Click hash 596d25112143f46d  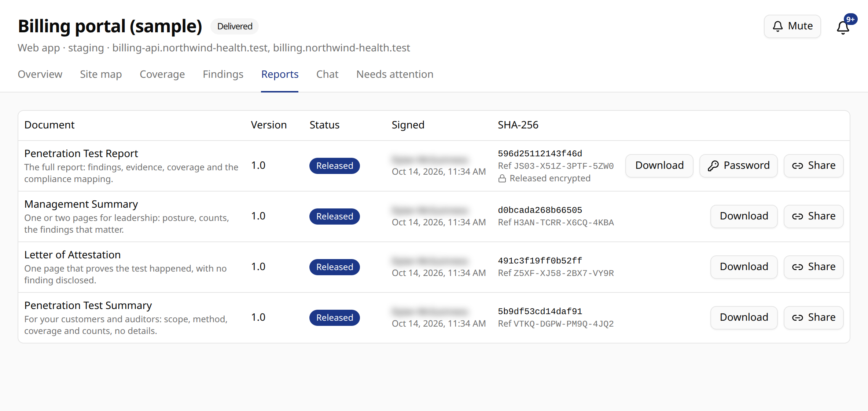click(540, 153)
